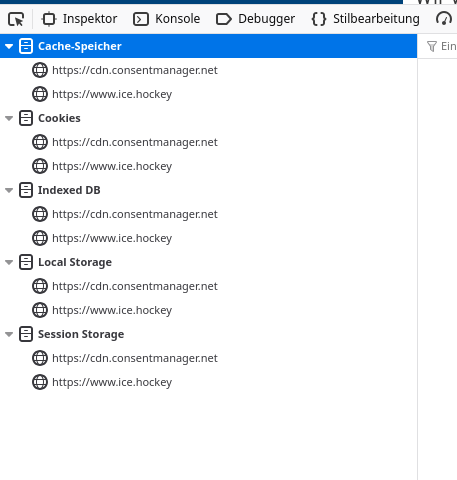Click globe icon of Indexed DB ice.hockey entry
The image size is (457, 480).
[40, 238]
